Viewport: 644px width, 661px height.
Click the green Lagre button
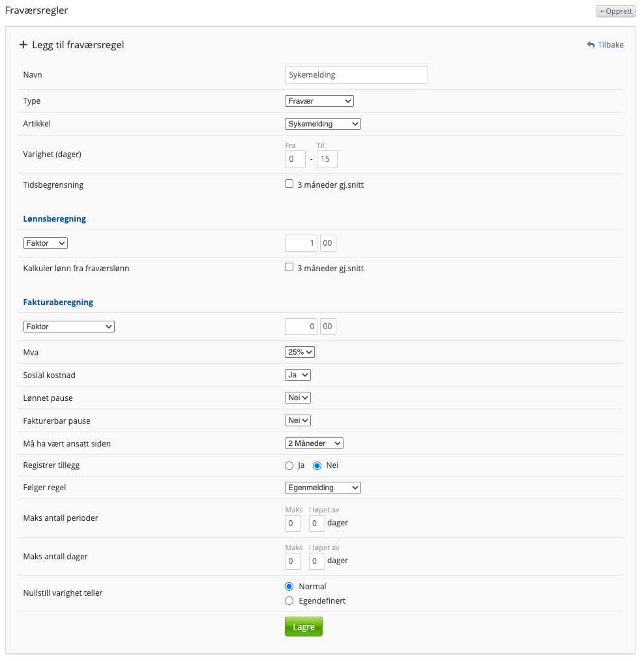pos(303,626)
